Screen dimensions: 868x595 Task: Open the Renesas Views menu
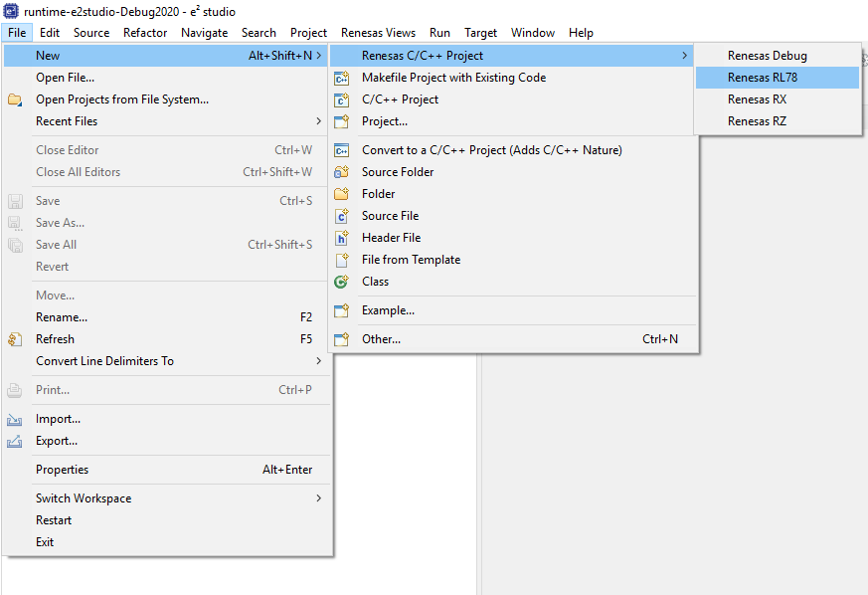coord(378,33)
